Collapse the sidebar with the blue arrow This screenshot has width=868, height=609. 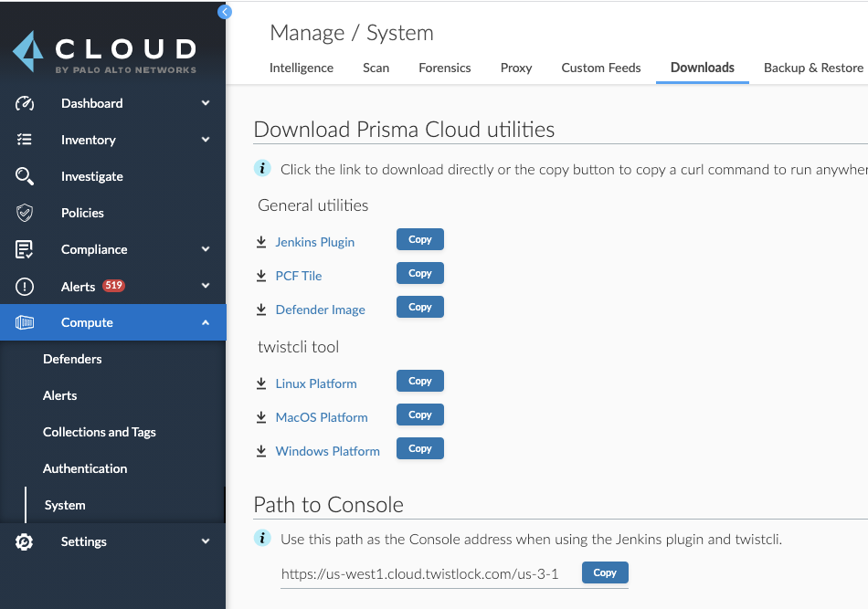225,12
